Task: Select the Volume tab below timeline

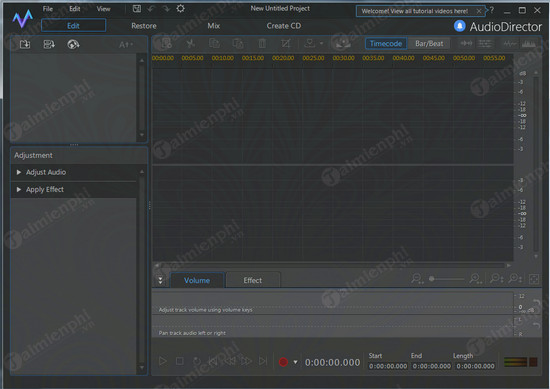Action: (197, 280)
